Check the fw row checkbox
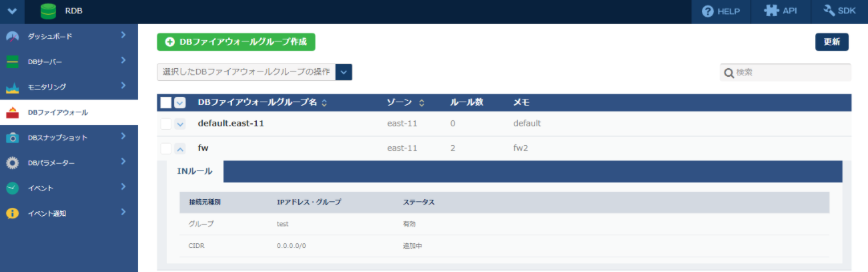The width and height of the screenshot is (868, 272). coord(166,148)
